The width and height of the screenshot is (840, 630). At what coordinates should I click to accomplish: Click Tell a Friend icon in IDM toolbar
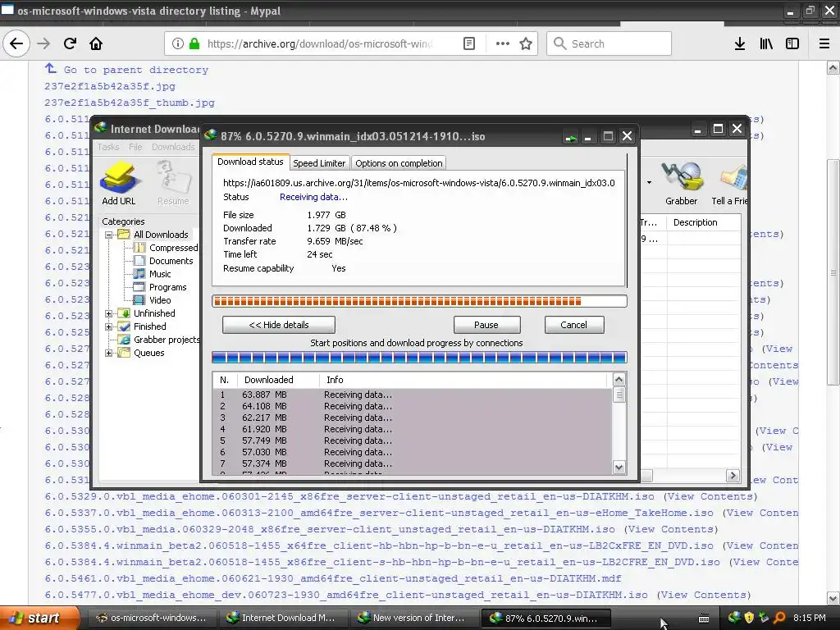tap(729, 183)
